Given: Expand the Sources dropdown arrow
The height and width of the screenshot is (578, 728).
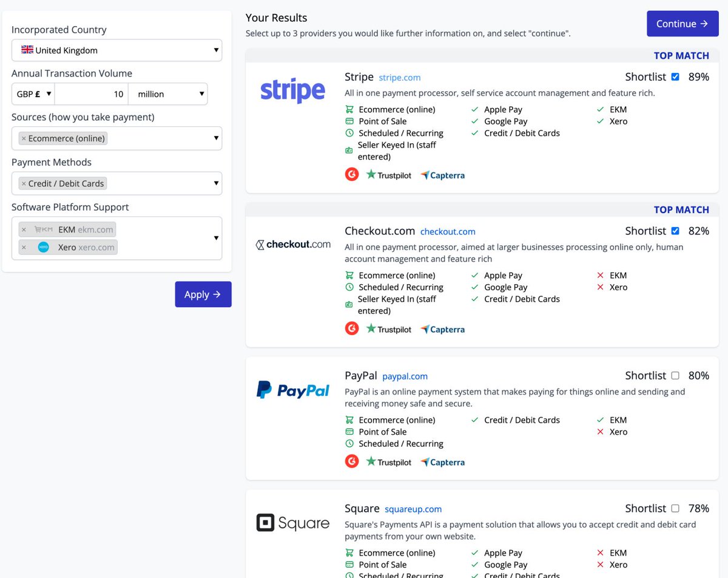Looking at the screenshot, I should (x=216, y=138).
